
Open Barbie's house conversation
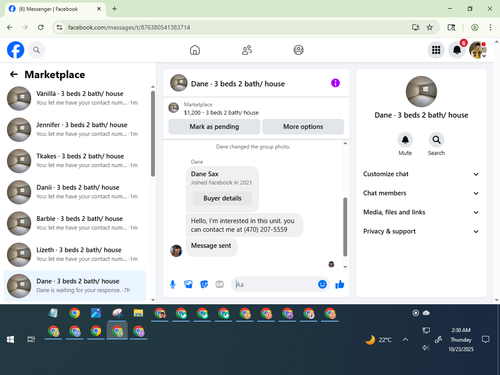point(75,223)
